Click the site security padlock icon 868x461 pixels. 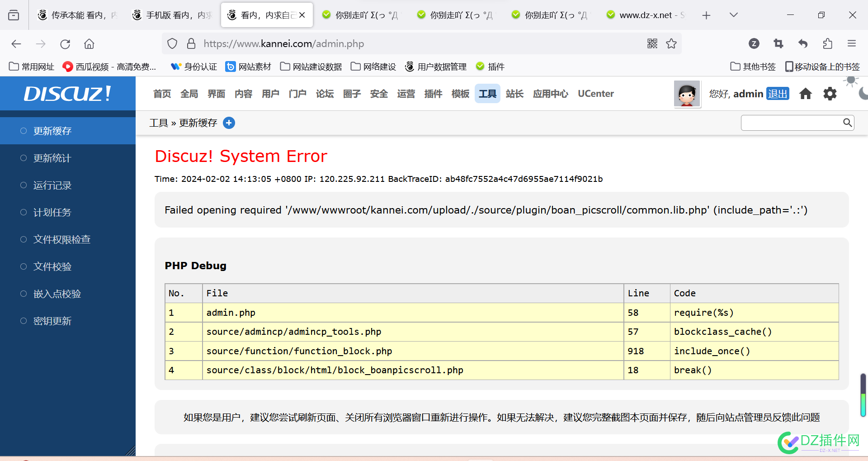[x=191, y=44]
